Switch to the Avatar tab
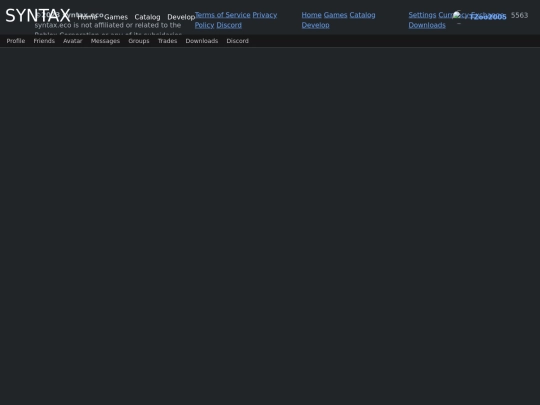This screenshot has width=540, height=405. point(73,41)
